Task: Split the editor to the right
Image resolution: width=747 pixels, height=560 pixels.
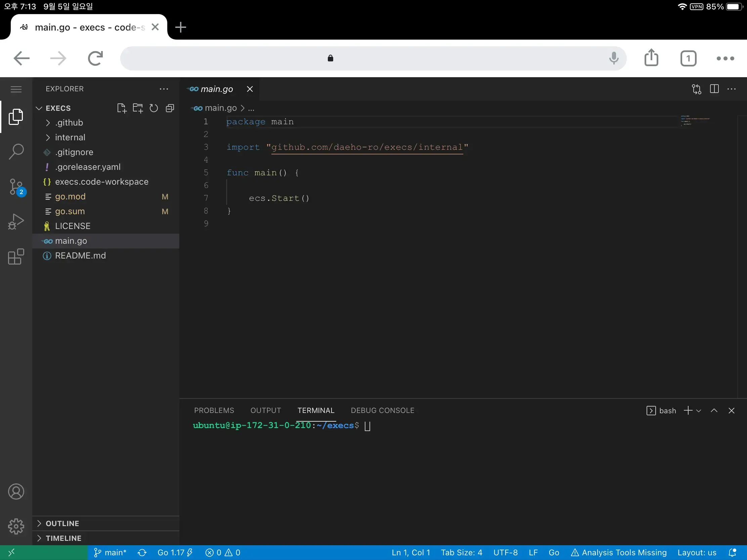Action: (714, 89)
